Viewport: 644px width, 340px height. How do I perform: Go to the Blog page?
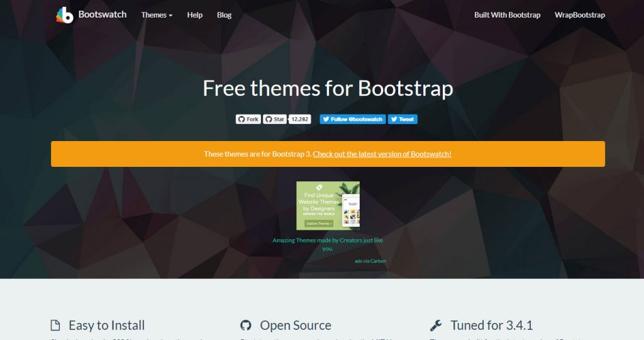point(225,15)
